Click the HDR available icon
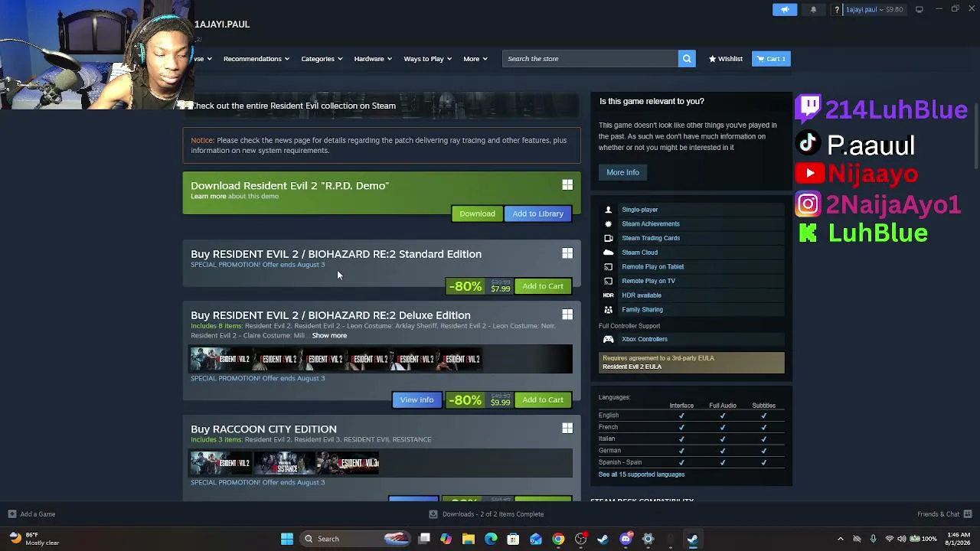 [609, 295]
